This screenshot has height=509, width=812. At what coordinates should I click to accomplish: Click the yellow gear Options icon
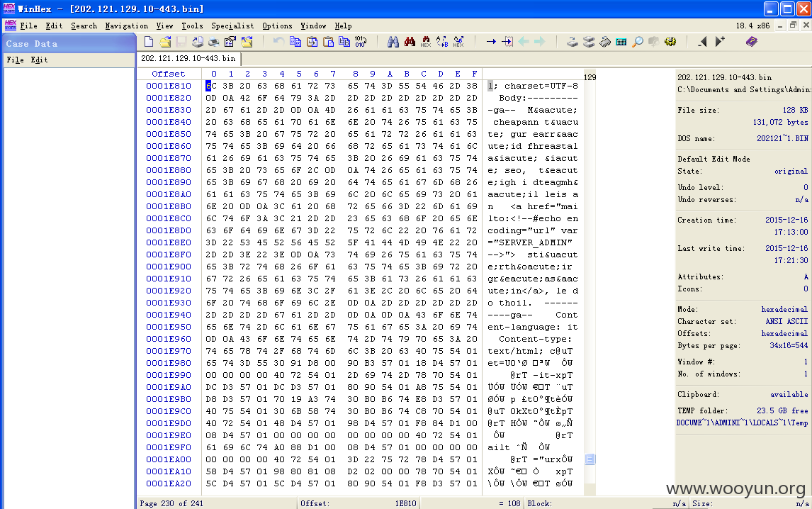670,41
